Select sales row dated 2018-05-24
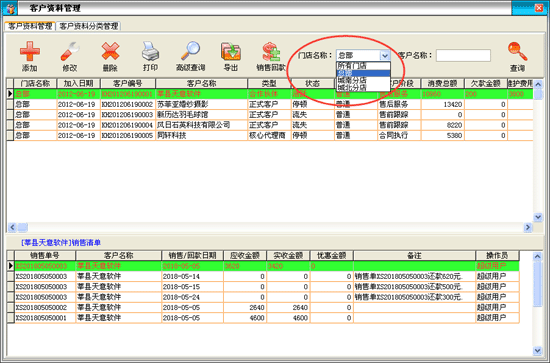The image size is (550, 363). [263, 297]
